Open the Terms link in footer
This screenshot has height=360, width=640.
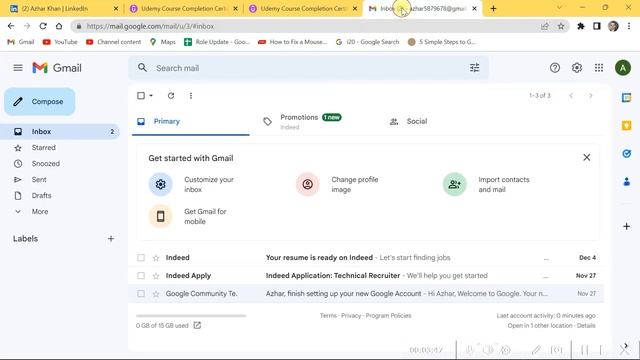click(328, 316)
